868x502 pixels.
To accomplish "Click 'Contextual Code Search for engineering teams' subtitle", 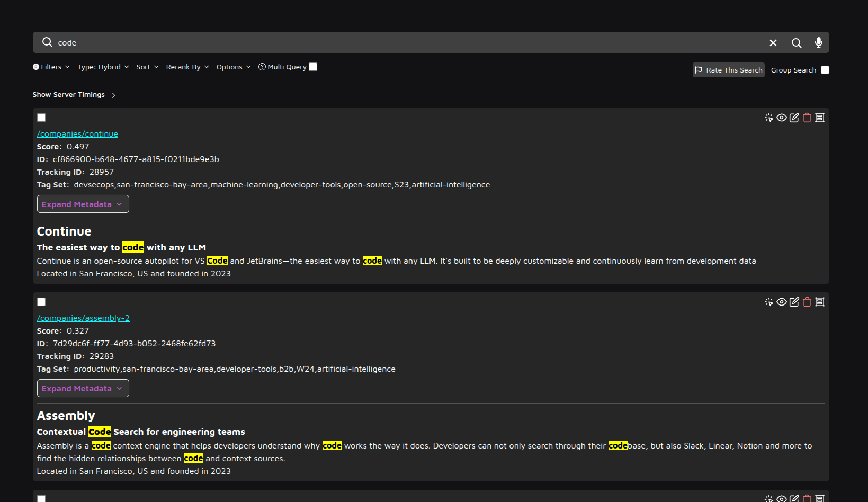I will pyautogui.click(x=141, y=432).
